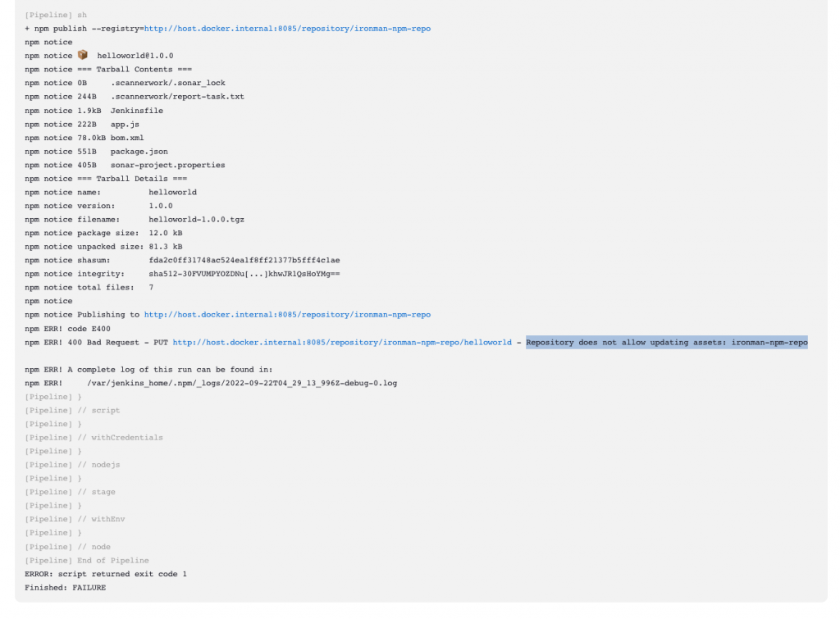The height and width of the screenshot is (619, 840).
Task: Click the '[Pipeline] sh' step line
Action: coord(56,15)
